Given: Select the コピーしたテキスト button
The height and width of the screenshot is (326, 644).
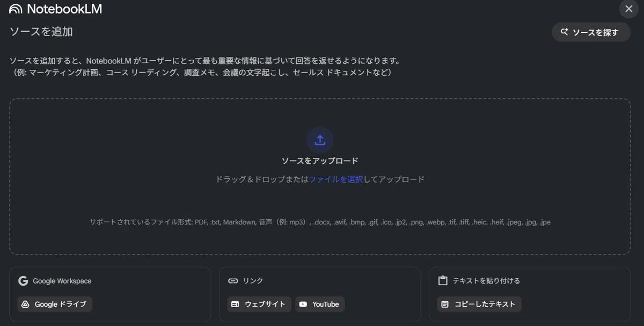Looking at the screenshot, I should tap(479, 304).
